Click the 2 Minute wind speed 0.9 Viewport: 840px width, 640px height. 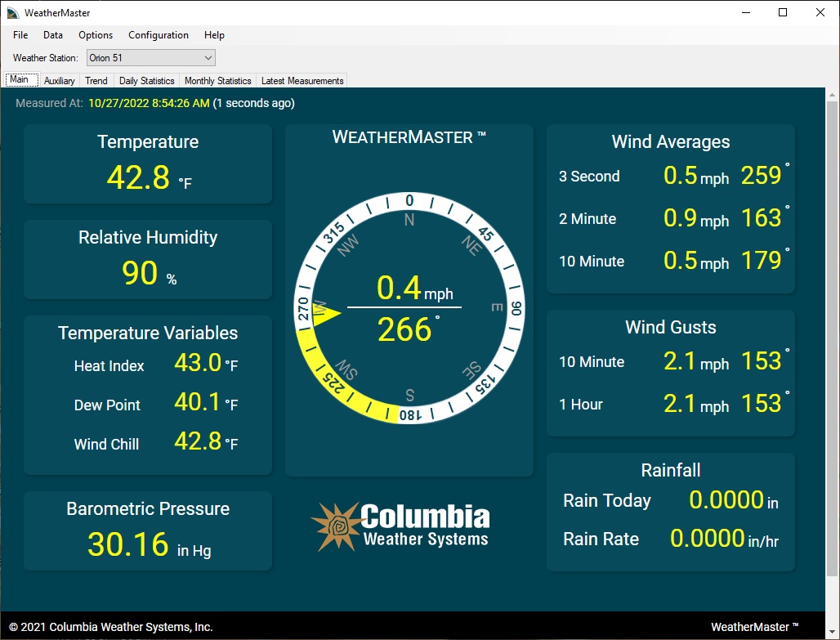tap(681, 217)
